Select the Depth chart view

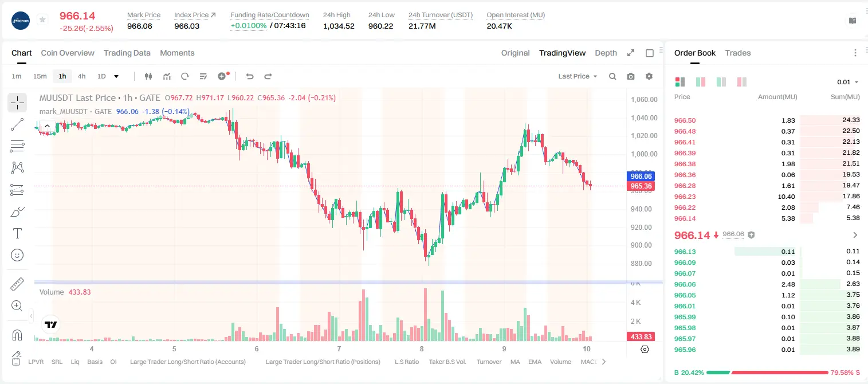(606, 53)
